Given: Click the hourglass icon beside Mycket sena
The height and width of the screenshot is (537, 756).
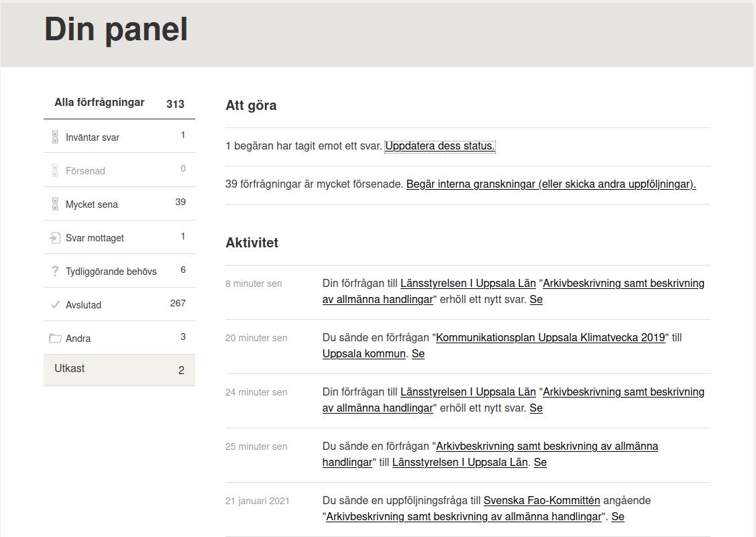Looking at the screenshot, I should pos(55,204).
